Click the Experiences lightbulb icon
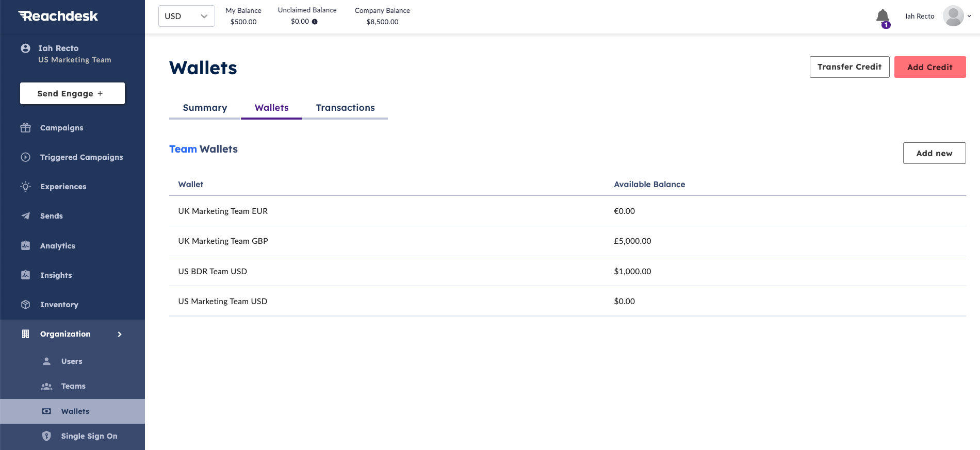 click(25, 187)
